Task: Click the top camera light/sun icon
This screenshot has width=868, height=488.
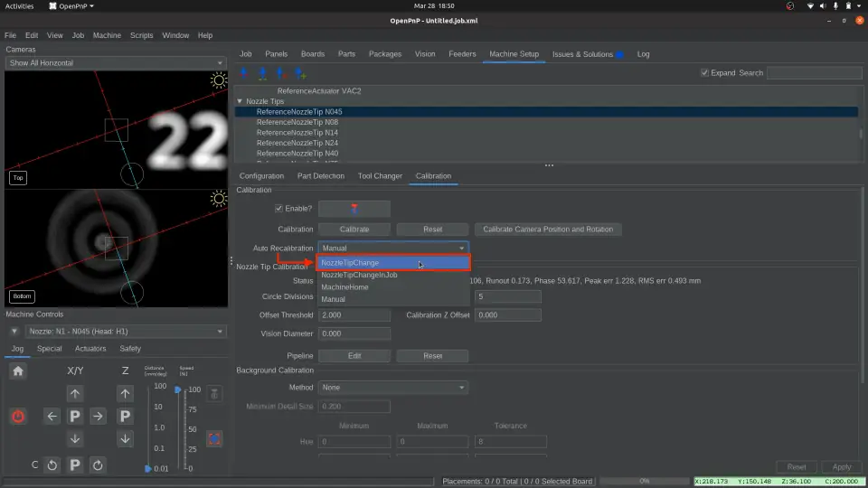Action: click(x=218, y=80)
